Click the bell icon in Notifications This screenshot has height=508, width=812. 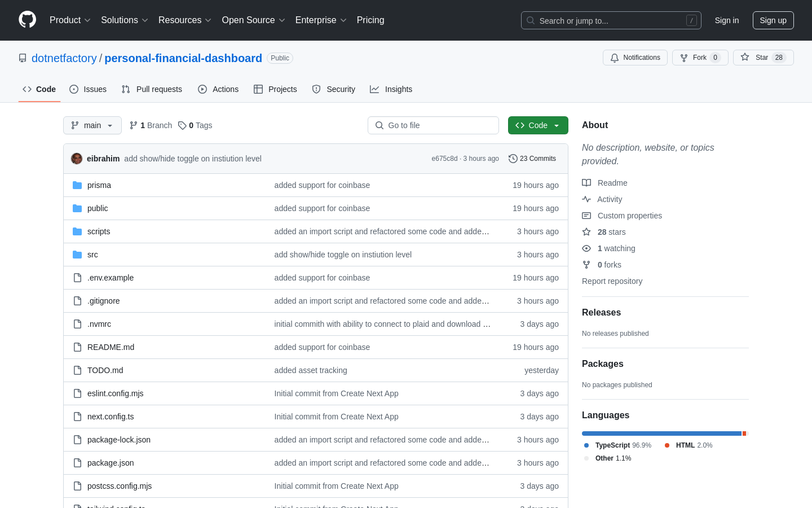click(x=615, y=58)
